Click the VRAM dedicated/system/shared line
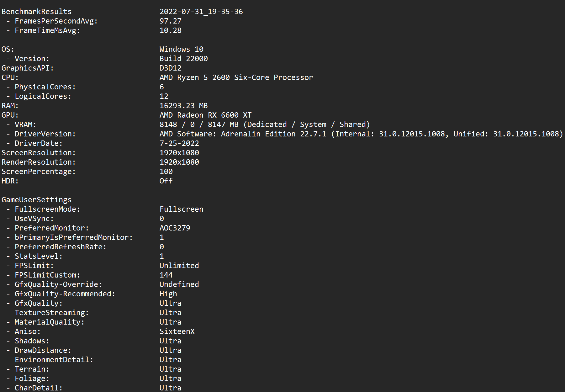565x392 pixels. 265,124
